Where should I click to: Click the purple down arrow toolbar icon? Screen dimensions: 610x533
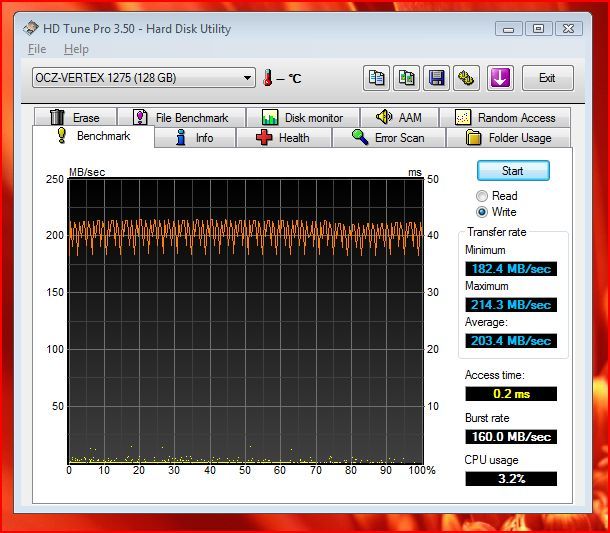coord(500,78)
